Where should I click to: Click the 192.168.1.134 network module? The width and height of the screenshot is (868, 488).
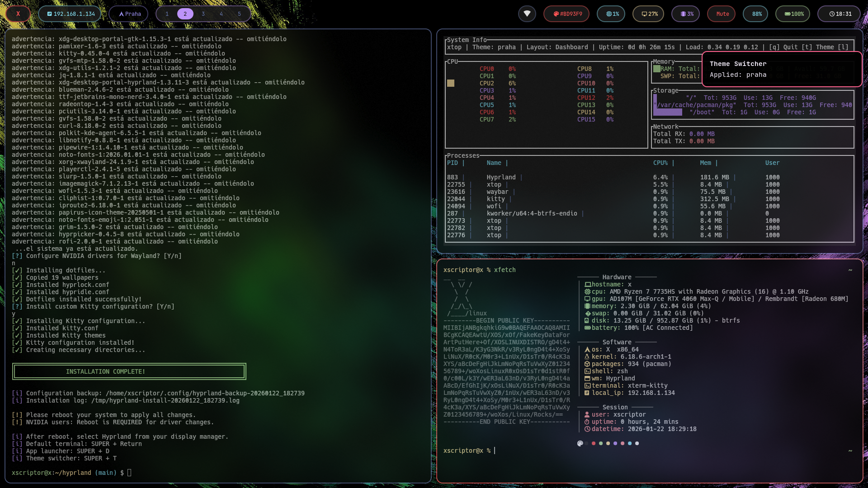(71, 14)
